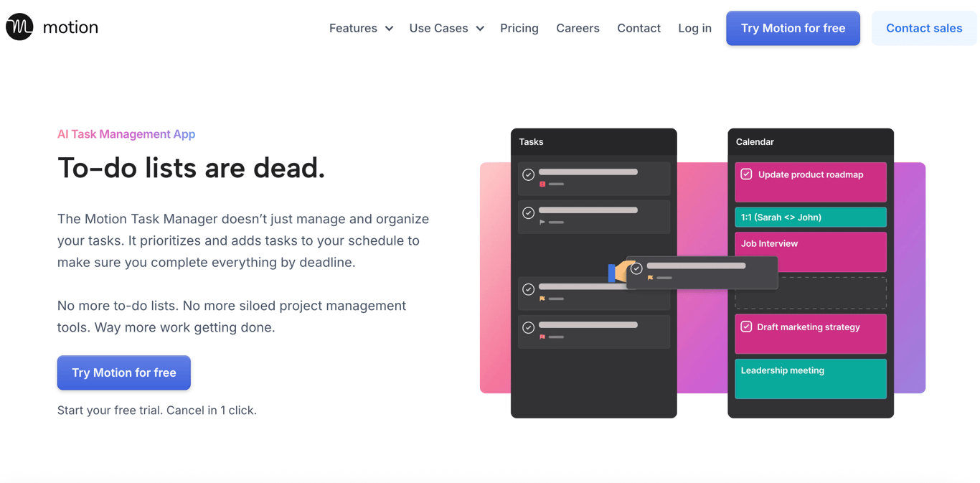Click the Update product roadmap event text
The height and width of the screenshot is (483, 980).
tap(811, 174)
